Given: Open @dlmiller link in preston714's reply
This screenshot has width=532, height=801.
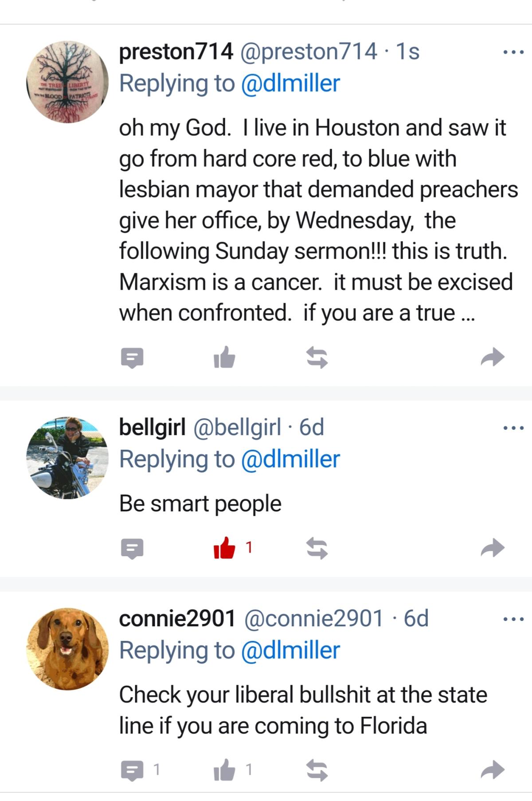Looking at the screenshot, I should 290,83.
